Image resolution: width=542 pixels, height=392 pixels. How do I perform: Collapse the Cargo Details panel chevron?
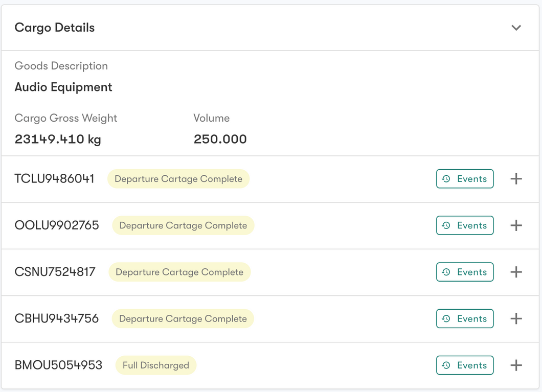pyautogui.click(x=516, y=28)
